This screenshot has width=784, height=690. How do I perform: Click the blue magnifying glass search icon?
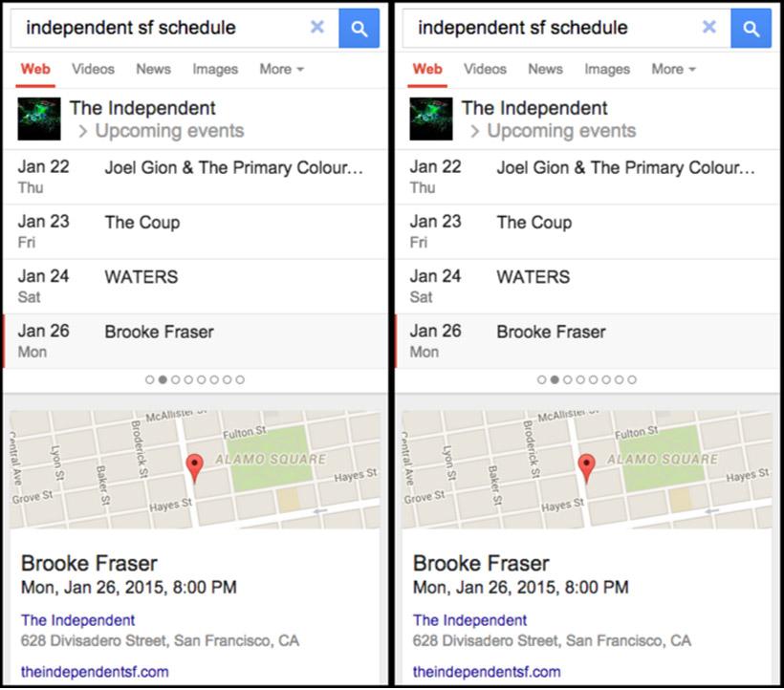(359, 28)
